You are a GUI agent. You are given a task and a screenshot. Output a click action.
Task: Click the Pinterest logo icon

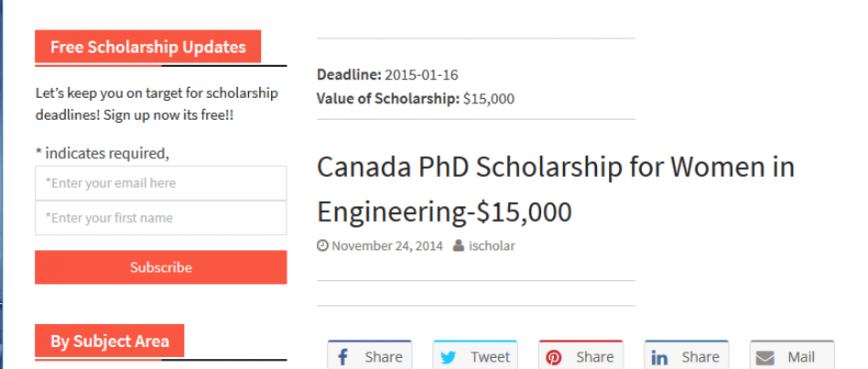click(x=554, y=358)
